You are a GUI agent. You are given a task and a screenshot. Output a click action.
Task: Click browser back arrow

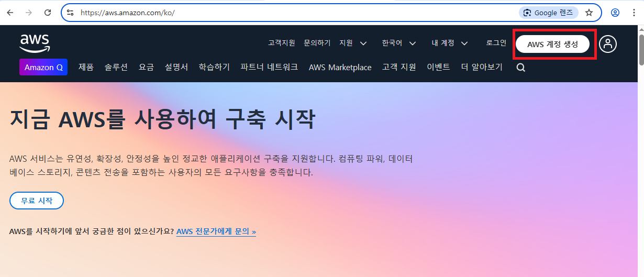pos(10,13)
